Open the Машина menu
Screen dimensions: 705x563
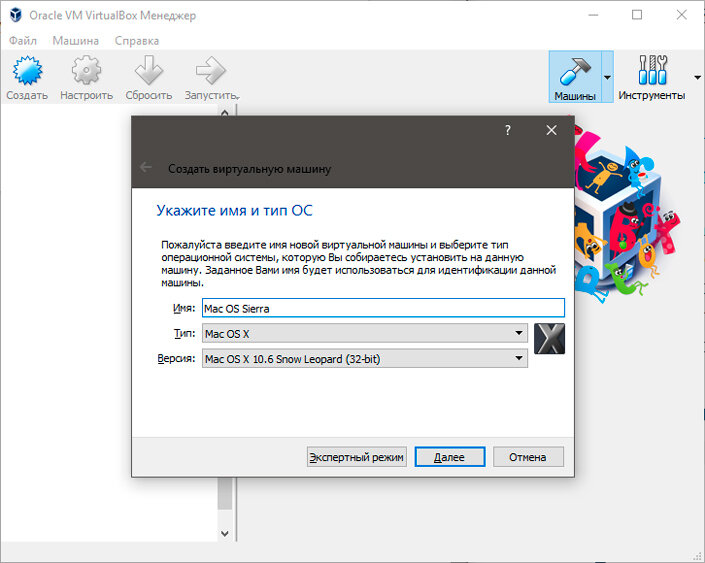click(76, 40)
